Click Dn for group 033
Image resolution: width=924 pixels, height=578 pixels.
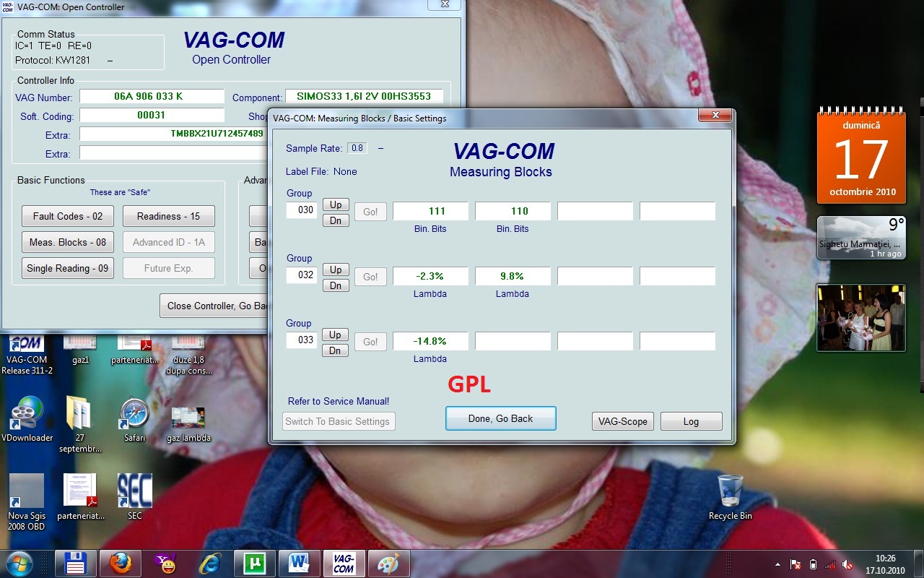(335, 350)
